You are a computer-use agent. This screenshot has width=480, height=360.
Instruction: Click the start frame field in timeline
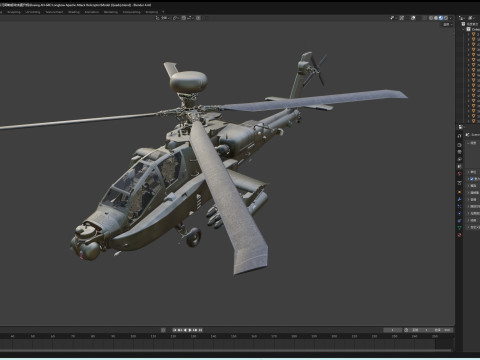coord(419,330)
